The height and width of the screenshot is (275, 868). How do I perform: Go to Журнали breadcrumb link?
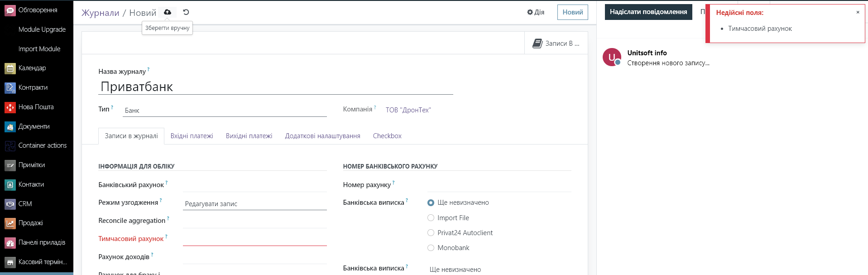pos(101,13)
